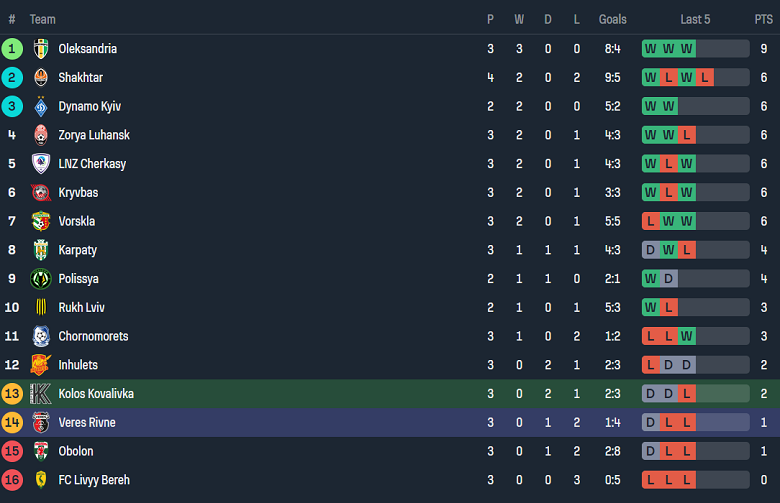Click the Last 5 column header
Viewport: 780px width, 503px height.
point(695,19)
